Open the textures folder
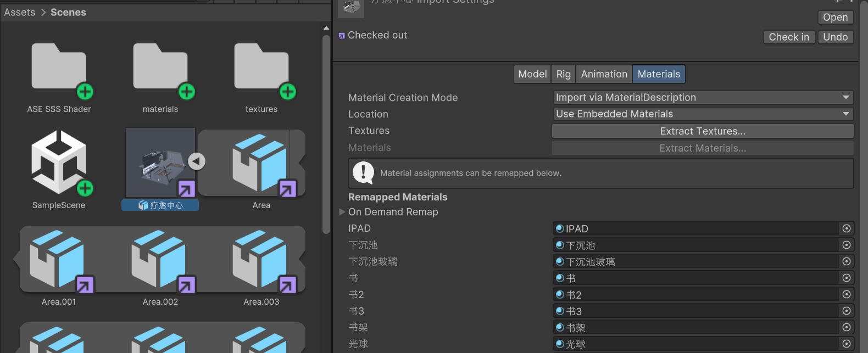 pyautogui.click(x=261, y=69)
